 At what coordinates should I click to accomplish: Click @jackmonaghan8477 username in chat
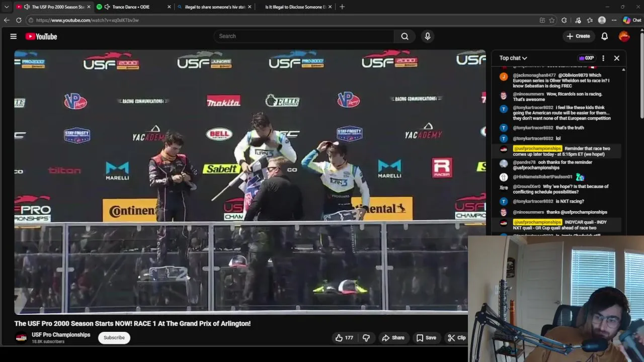click(534, 75)
